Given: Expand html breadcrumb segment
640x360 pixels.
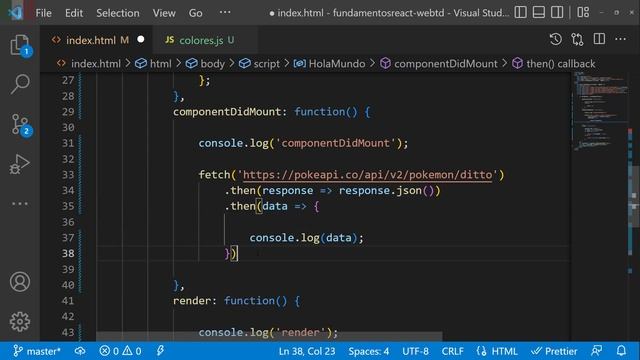Looking at the screenshot, I should [x=153, y=64].
